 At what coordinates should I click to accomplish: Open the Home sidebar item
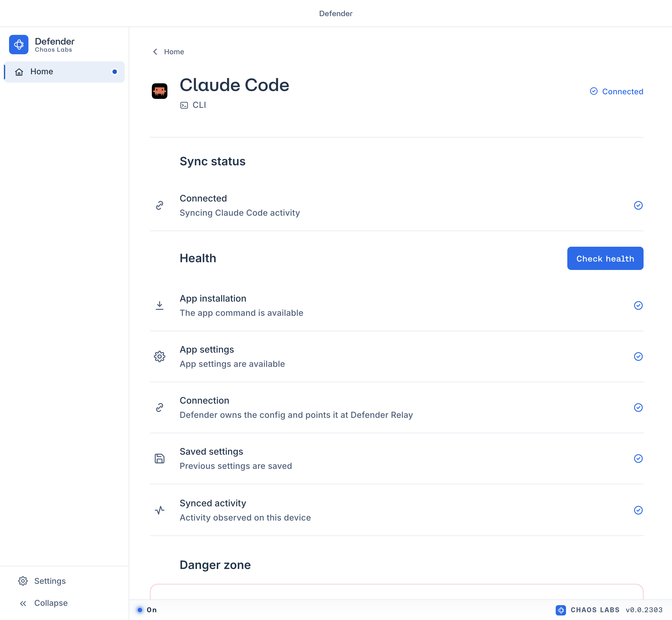[64, 72]
